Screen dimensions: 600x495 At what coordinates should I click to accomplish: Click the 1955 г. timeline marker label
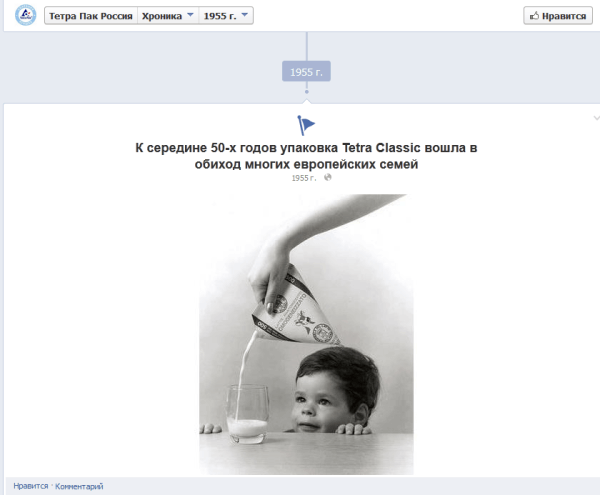click(x=306, y=72)
